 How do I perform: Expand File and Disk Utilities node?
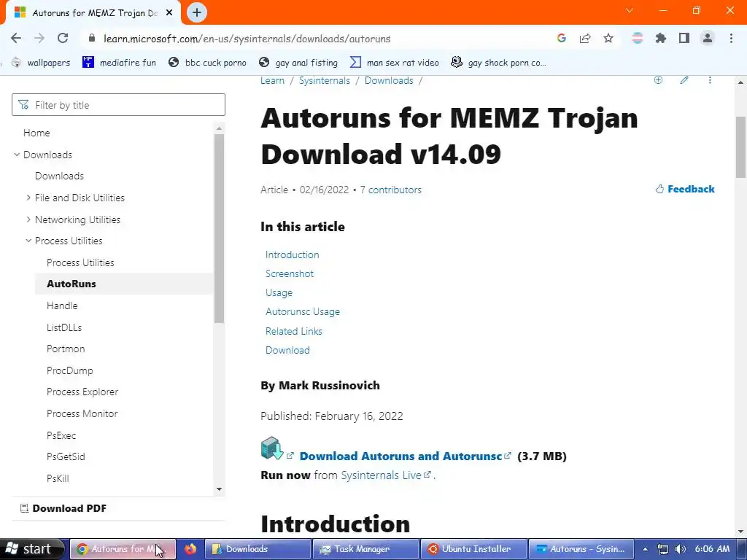[x=28, y=198]
